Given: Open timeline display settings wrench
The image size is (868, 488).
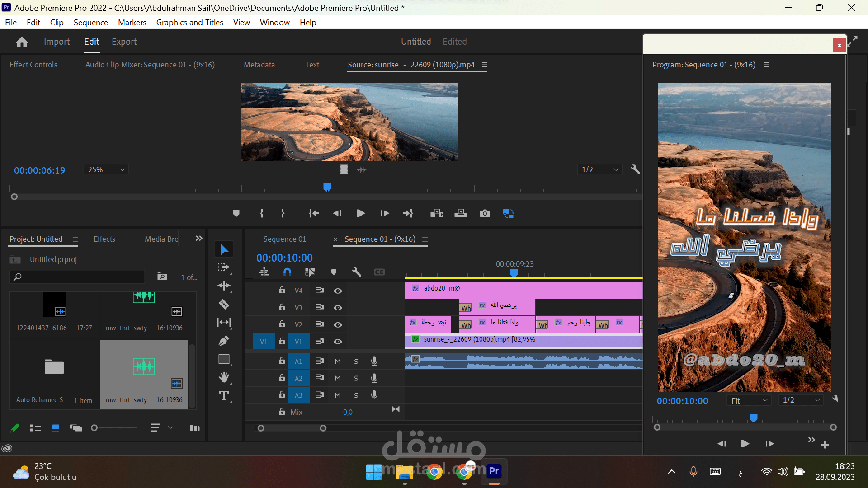Looking at the screenshot, I should [x=356, y=272].
